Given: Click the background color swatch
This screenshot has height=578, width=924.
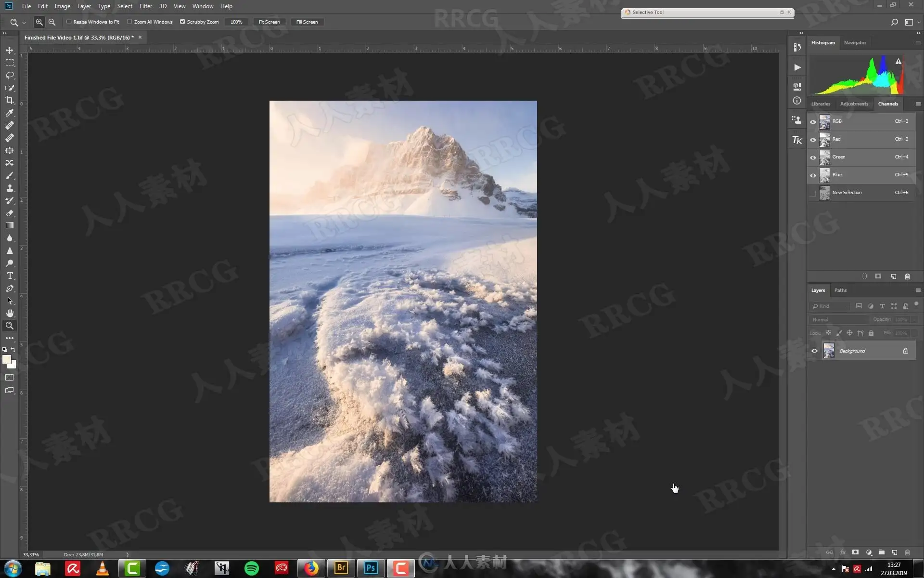Looking at the screenshot, I should [x=13, y=366].
